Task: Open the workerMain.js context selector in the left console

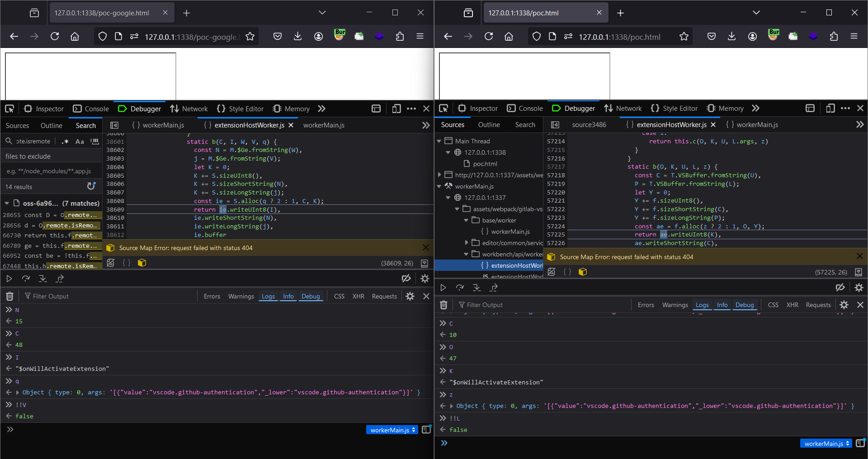Action: [393, 430]
